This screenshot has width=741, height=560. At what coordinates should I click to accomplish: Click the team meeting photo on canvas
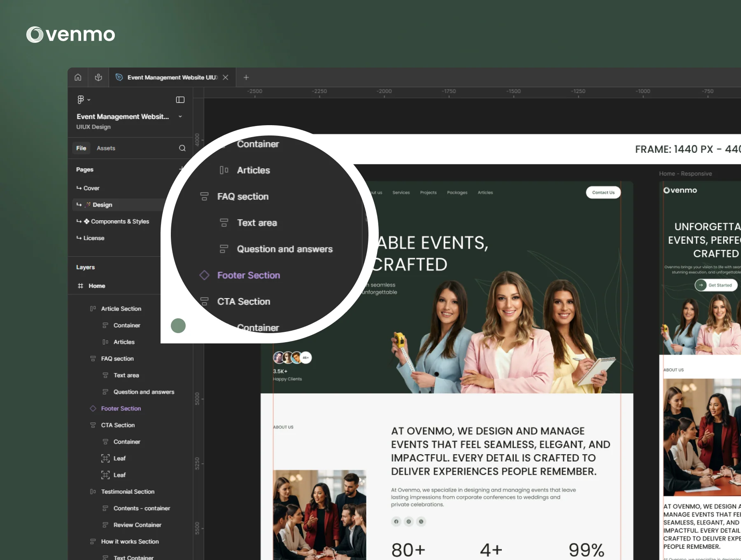pyautogui.click(x=319, y=515)
